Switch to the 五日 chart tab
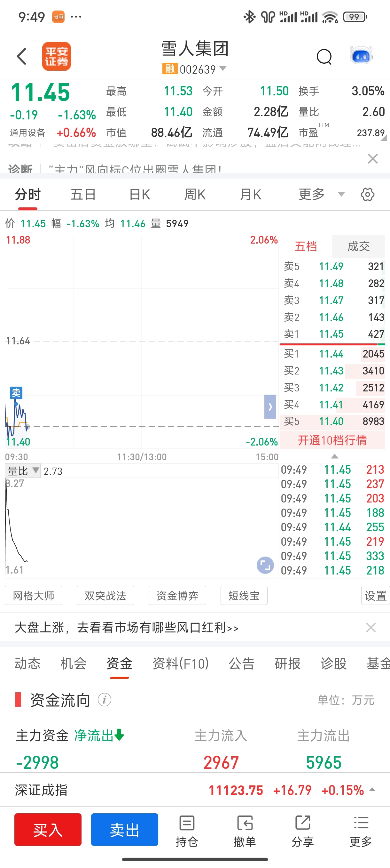Image resolution: width=390 pixels, height=868 pixels. click(83, 194)
